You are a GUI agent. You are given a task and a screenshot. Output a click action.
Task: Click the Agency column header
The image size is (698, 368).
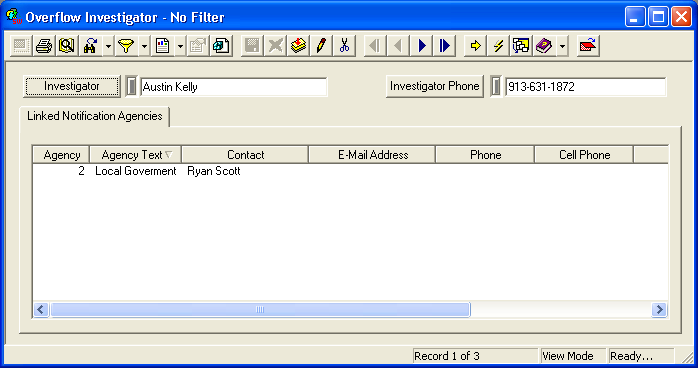click(61, 155)
